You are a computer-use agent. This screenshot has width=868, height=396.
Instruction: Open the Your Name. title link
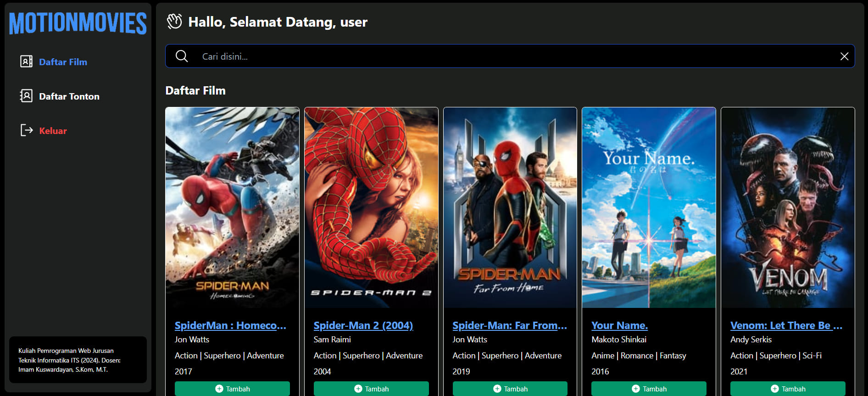[619, 325]
